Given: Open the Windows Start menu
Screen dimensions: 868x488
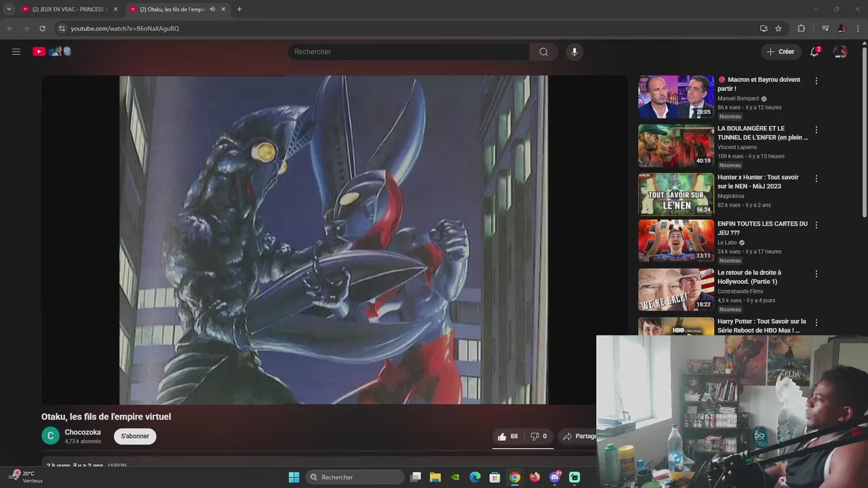Looking at the screenshot, I should 294,477.
